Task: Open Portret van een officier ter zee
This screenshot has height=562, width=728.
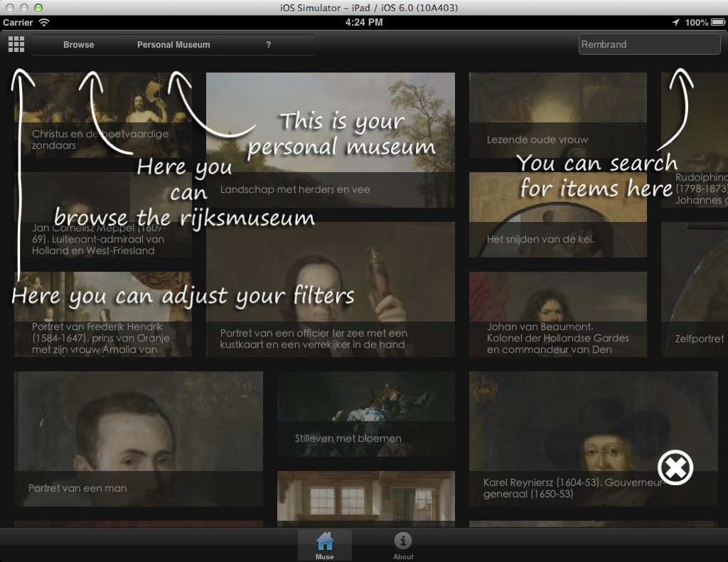Action: pyautogui.click(x=331, y=290)
